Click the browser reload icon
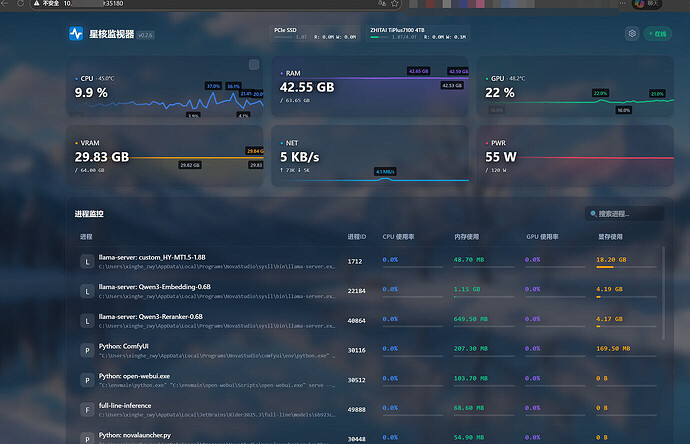 [20, 4]
